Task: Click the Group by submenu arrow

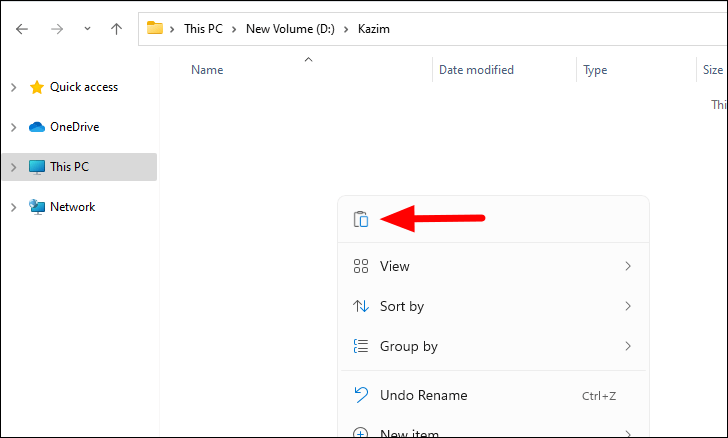Action: (628, 346)
